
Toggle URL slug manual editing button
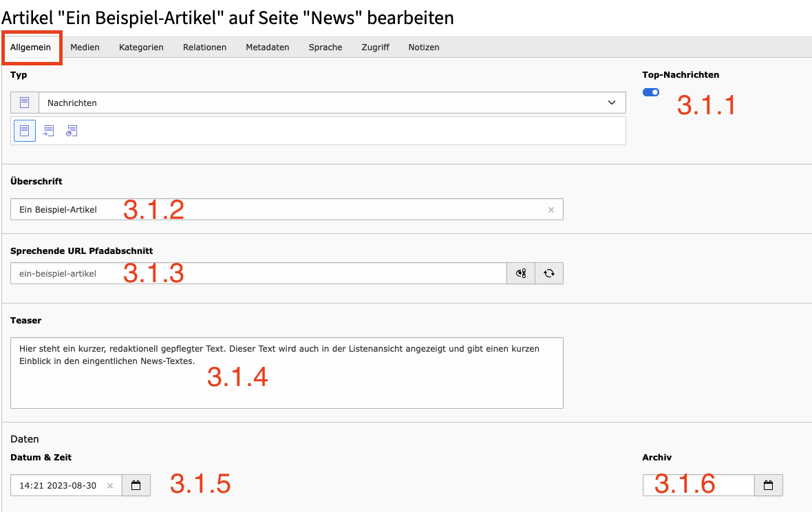pyautogui.click(x=521, y=273)
